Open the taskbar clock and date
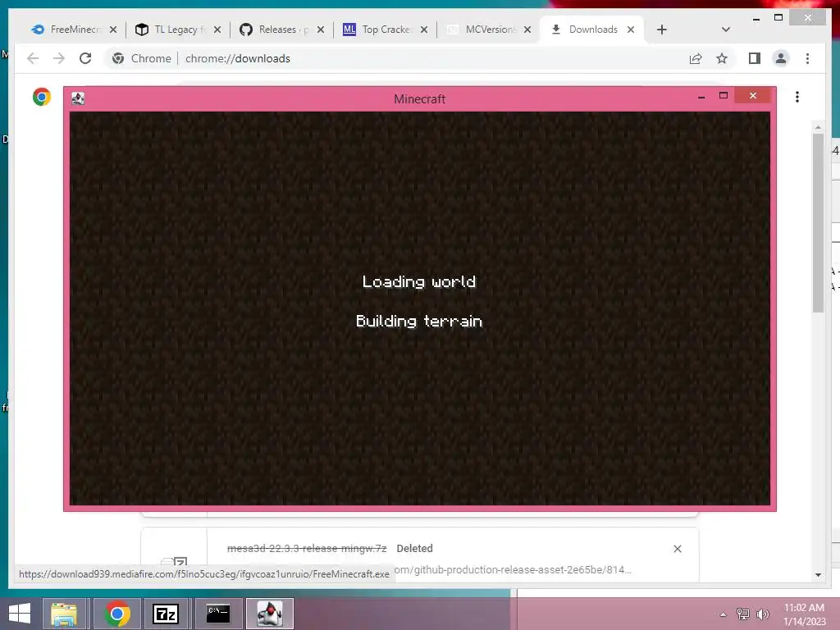The image size is (840, 630). click(x=804, y=614)
